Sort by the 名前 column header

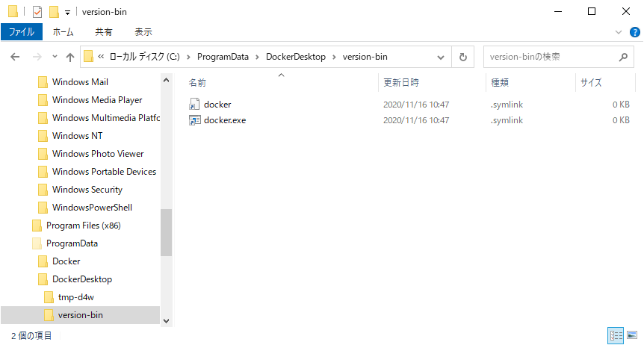tap(197, 83)
